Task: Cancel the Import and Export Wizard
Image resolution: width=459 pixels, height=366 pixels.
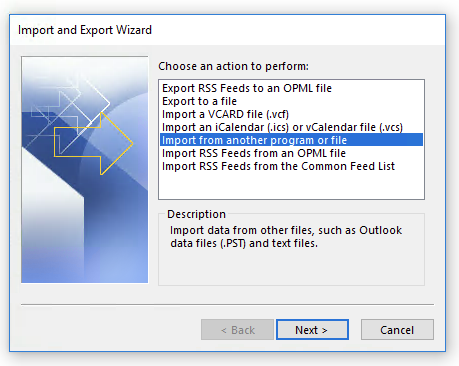Action: pos(397,330)
